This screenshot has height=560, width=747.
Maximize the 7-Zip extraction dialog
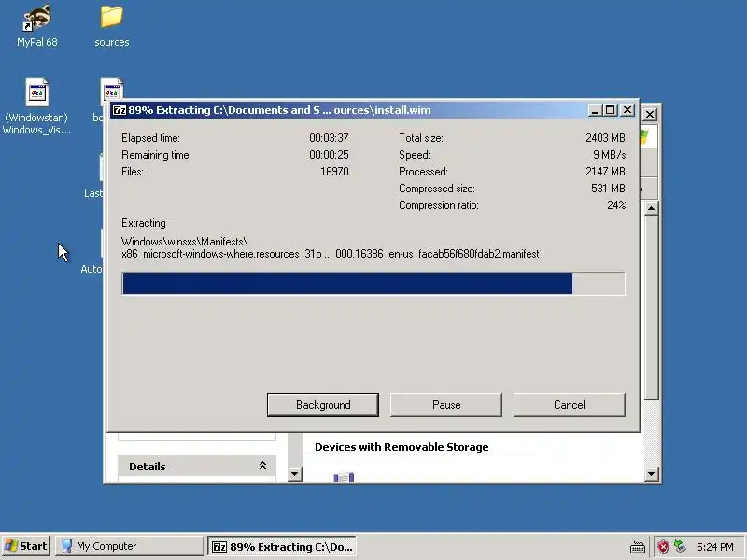[611, 110]
